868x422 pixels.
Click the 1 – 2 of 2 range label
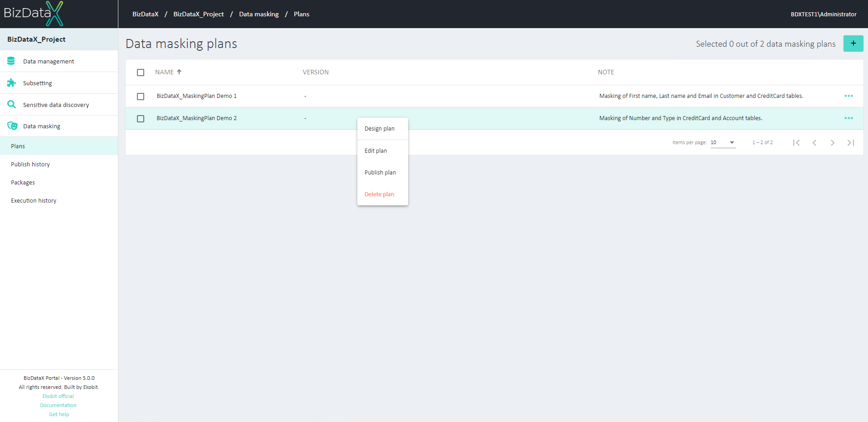[x=762, y=142]
